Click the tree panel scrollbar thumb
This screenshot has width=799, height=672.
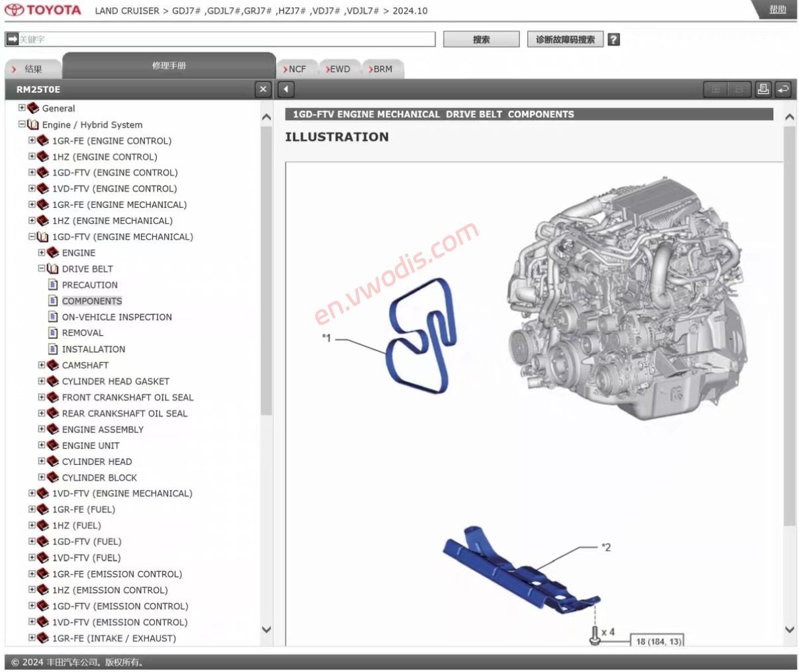click(266, 271)
